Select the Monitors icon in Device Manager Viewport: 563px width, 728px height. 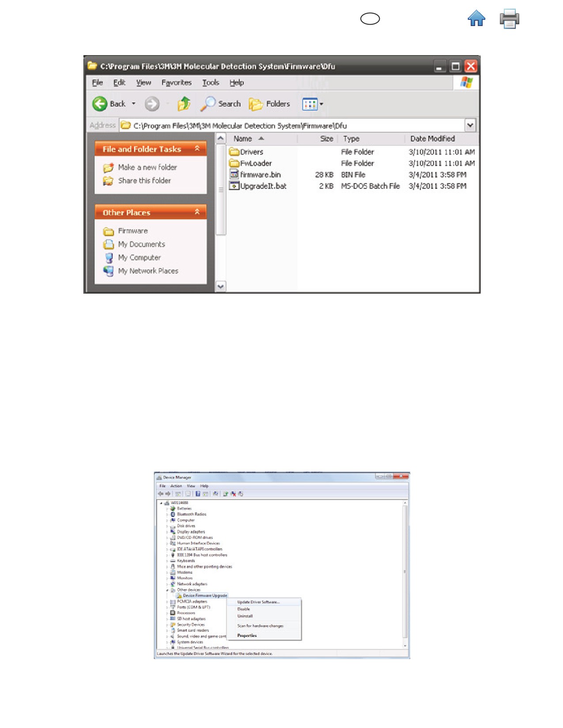[173, 578]
